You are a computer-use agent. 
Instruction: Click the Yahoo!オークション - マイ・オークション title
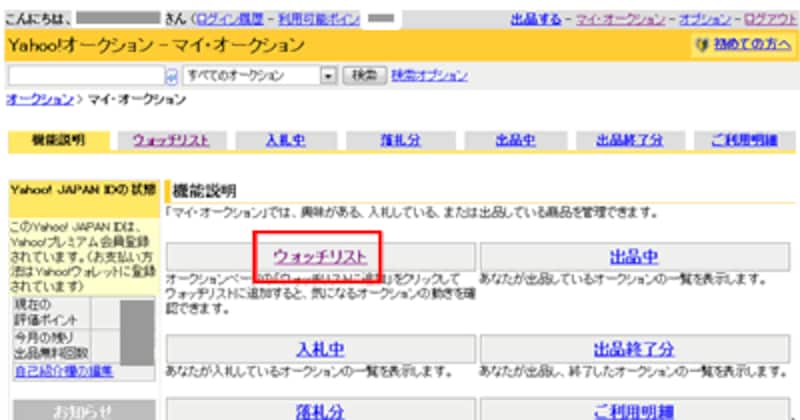(157, 45)
